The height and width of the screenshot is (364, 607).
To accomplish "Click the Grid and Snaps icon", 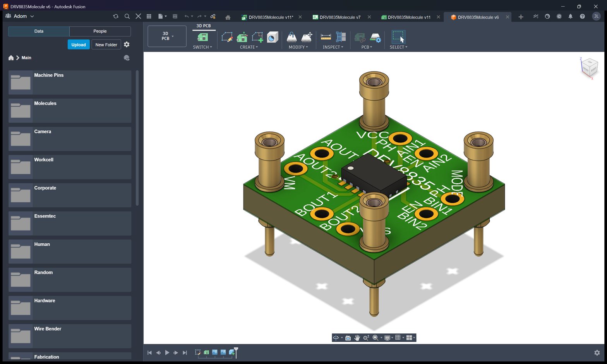I will click(x=398, y=338).
